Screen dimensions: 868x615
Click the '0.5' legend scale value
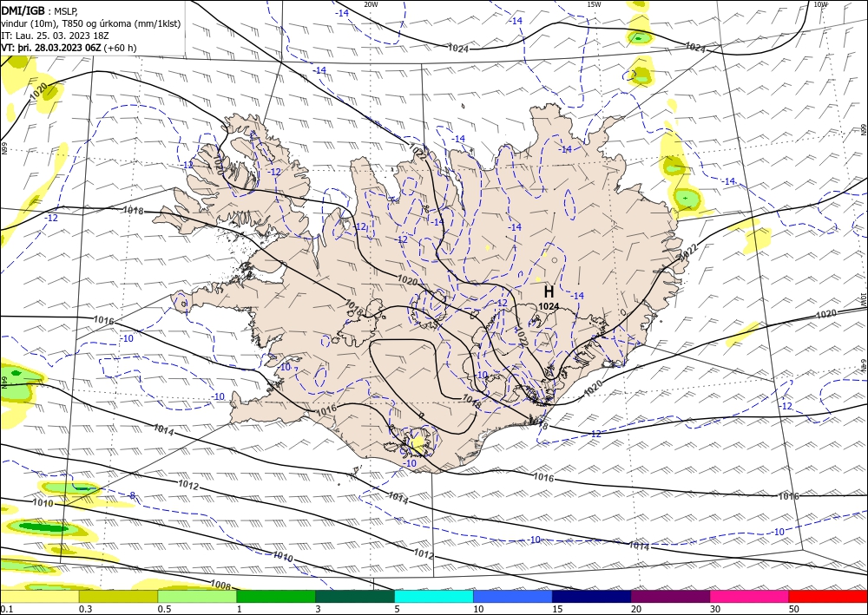point(164,609)
